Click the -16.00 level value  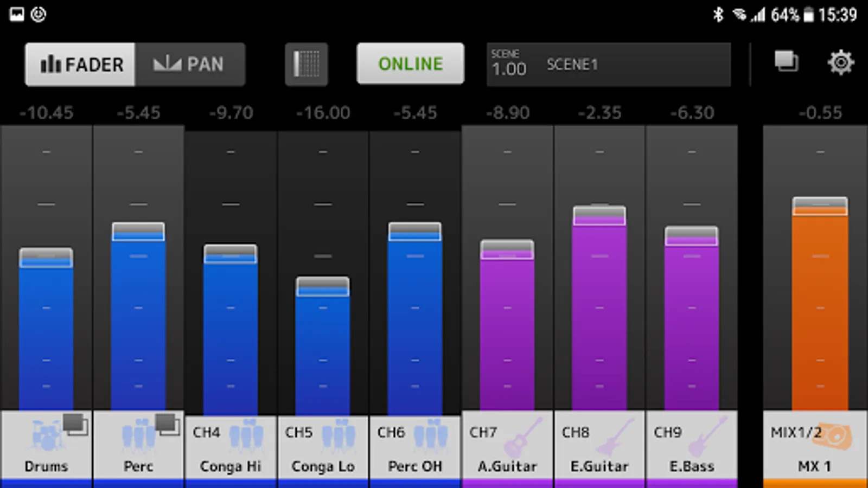(323, 113)
